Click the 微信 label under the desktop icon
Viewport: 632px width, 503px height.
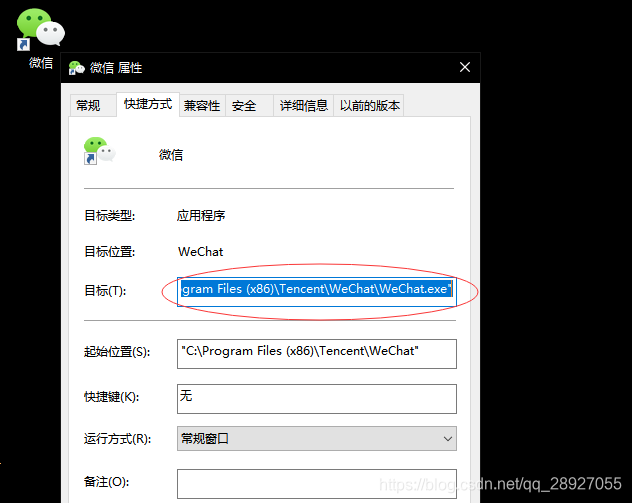(x=41, y=63)
